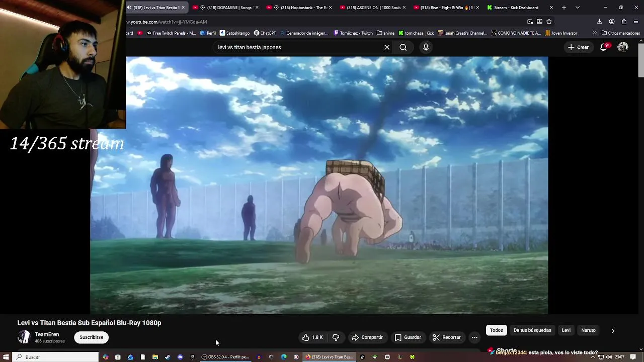Select the De tus búsquedas chip

(x=532, y=330)
